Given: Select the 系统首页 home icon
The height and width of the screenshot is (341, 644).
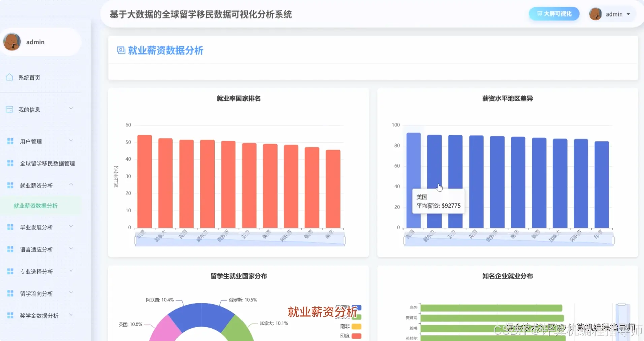Looking at the screenshot, I should click(x=9, y=77).
